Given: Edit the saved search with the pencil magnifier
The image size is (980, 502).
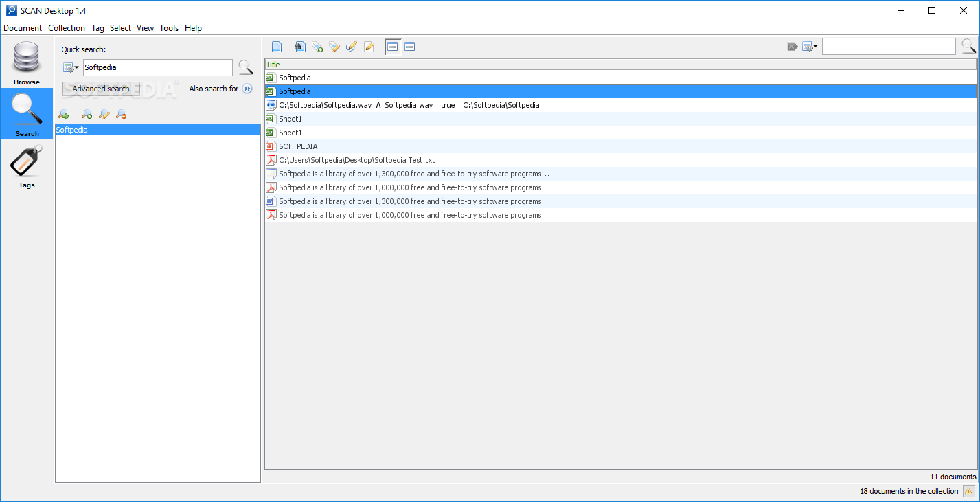Looking at the screenshot, I should coord(104,115).
